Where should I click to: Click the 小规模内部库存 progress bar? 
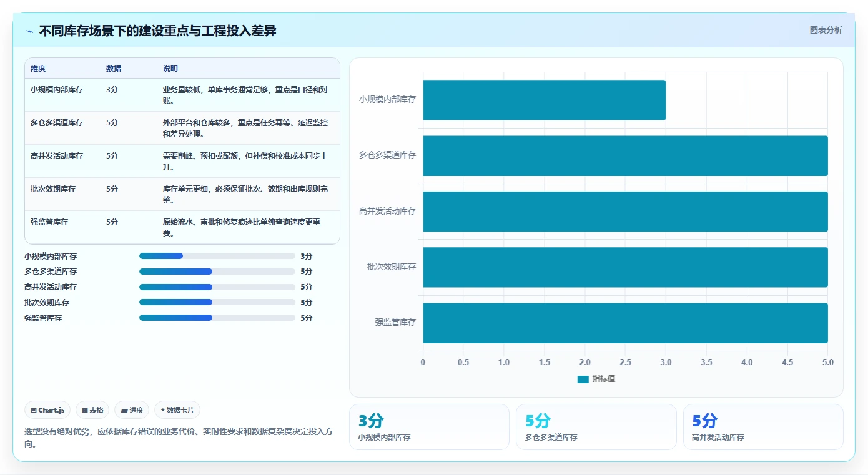point(217,256)
